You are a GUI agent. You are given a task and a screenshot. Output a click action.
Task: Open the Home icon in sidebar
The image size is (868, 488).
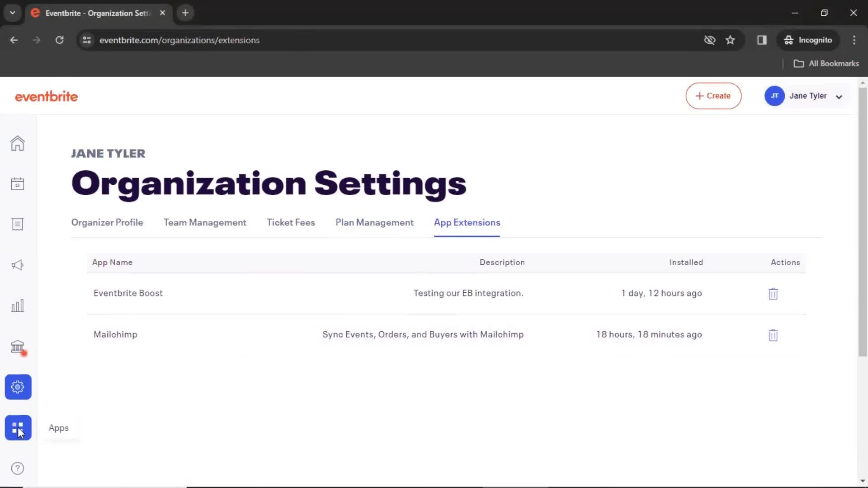(x=18, y=143)
